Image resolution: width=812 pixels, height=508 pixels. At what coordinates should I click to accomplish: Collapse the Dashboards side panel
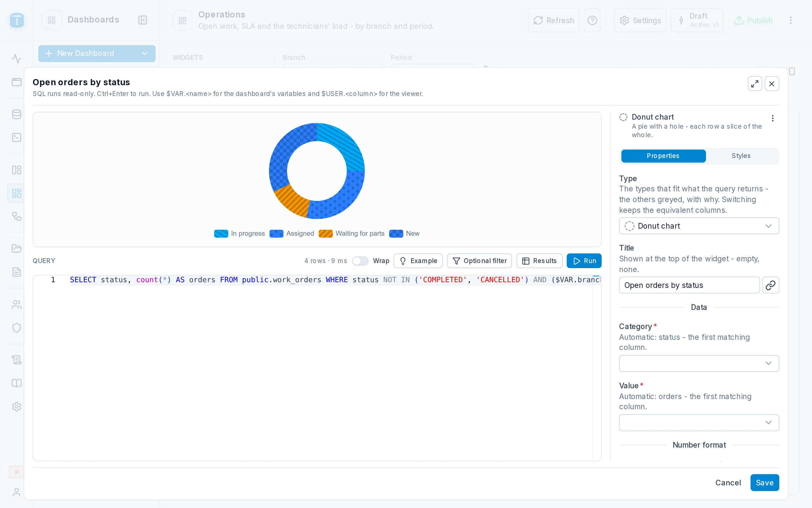(x=143, y=20)
